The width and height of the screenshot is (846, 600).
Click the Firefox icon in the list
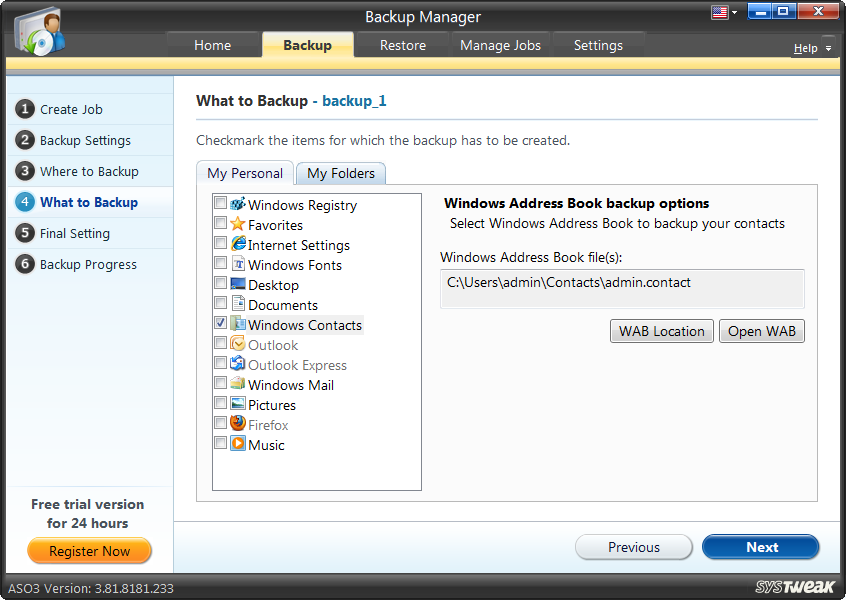[236, 424]
